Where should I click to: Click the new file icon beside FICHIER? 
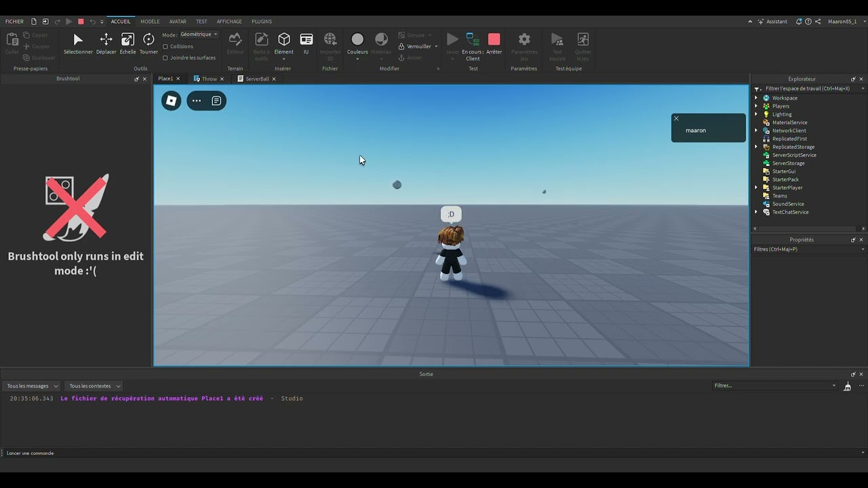[x=34, y=22]
